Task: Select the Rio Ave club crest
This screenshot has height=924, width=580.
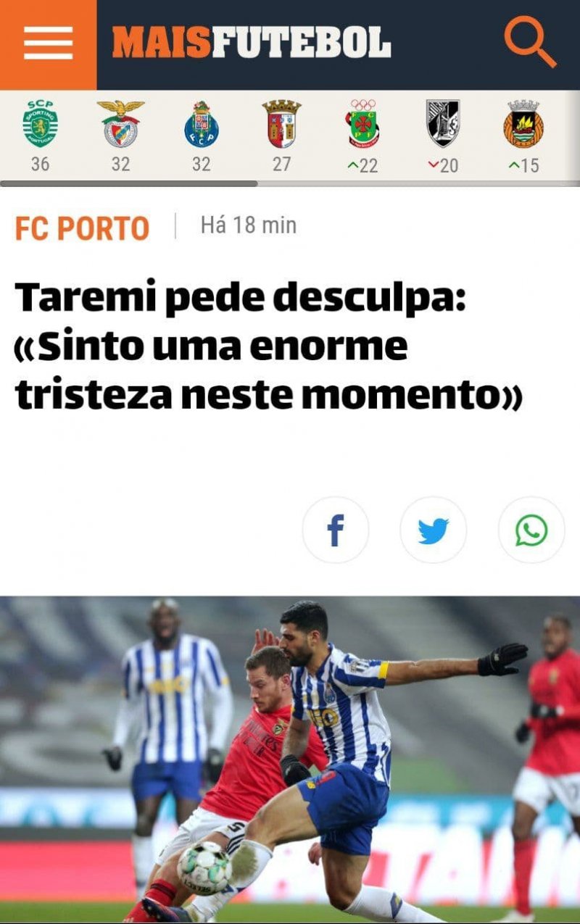Action: [x=523, y=124]
